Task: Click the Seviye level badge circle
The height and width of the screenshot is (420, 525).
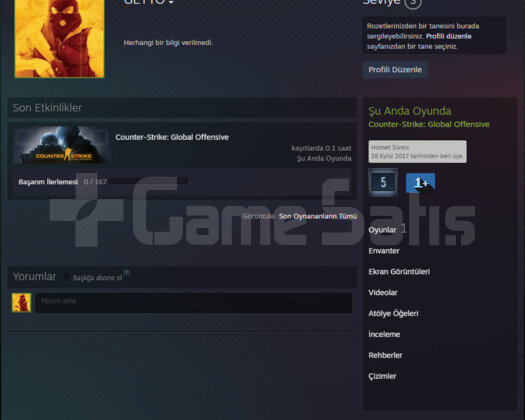Action: tap(412, 3)
